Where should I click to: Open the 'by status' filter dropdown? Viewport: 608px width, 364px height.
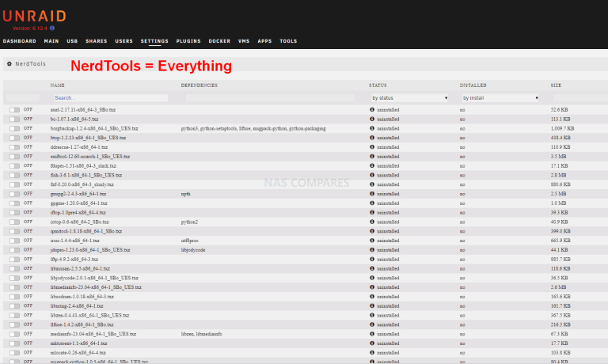pos(409,98)
